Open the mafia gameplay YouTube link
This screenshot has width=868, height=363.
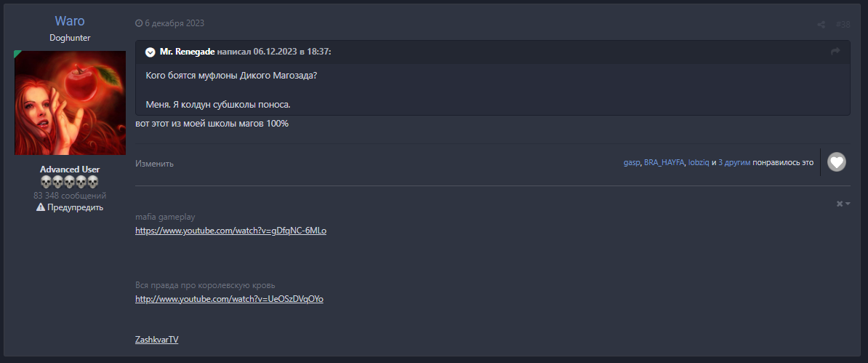pos(230,231)
